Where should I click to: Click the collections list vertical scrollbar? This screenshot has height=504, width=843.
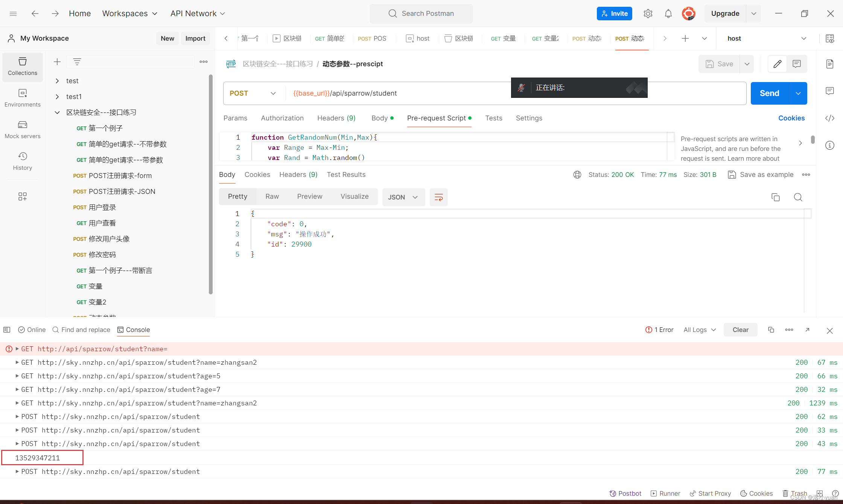pyautogui.click(x=211, y=184)
